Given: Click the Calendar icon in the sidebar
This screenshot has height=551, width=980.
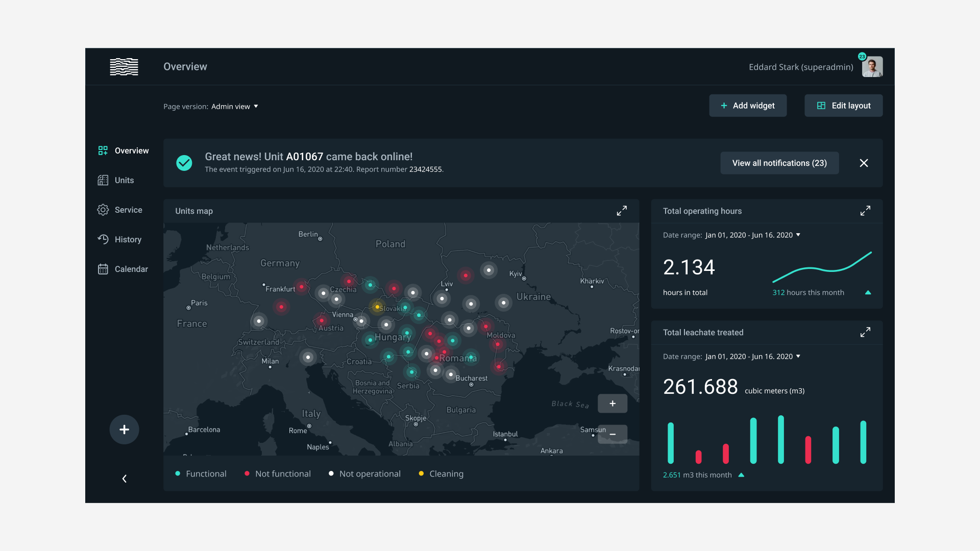Looking at the screenshot, I should (x=103, y=269).
